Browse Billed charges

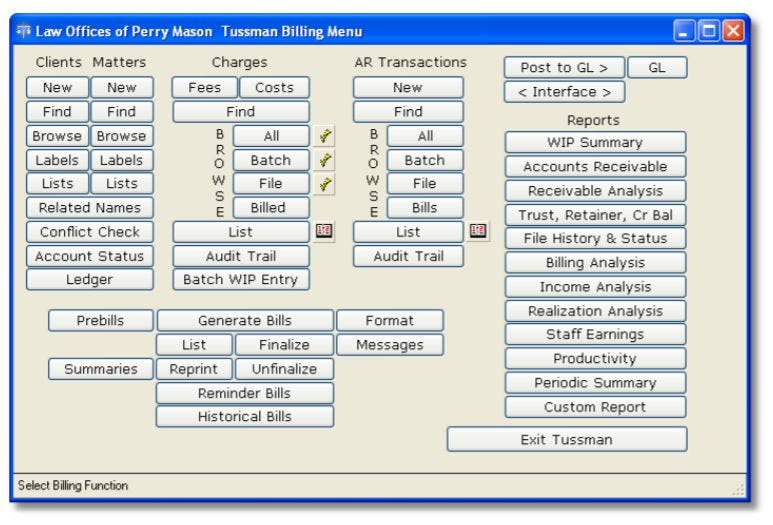pos(271,208)
